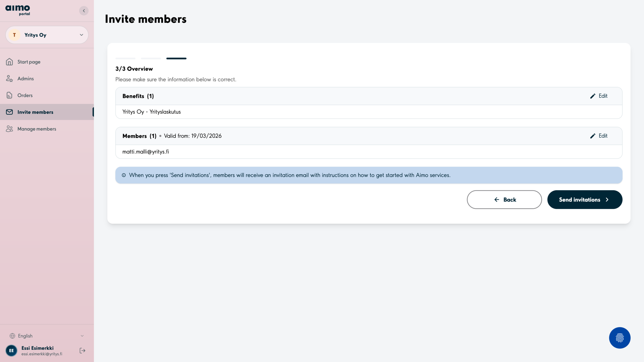Open the Invite members menu item
The image size is (644, 362).
tap(35, 112)
